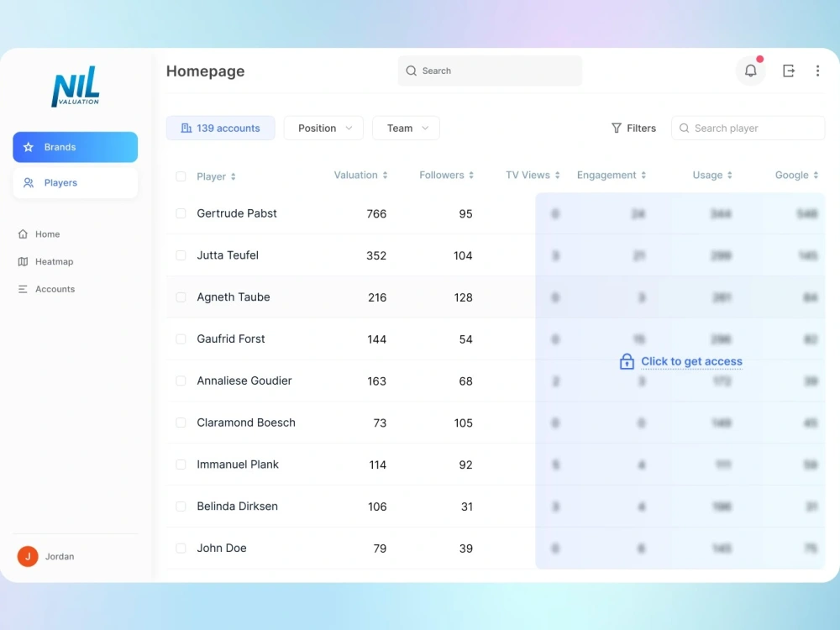Click Jordan's orange avatar
The width and height of the screenshot is (840, 630).
pos(28,556)
